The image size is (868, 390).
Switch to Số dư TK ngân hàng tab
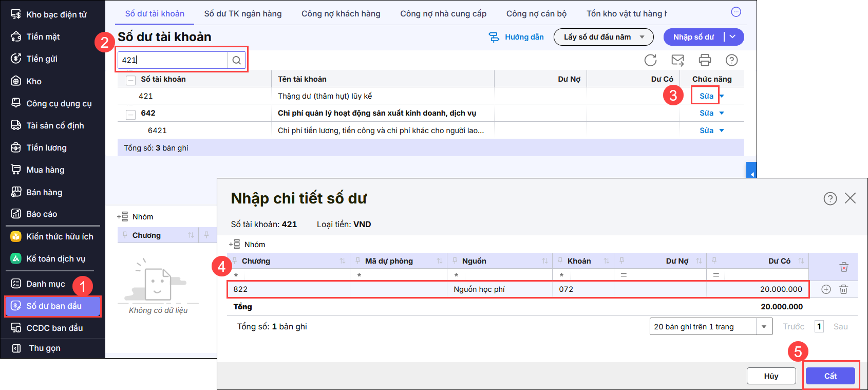tap(242, 14)
